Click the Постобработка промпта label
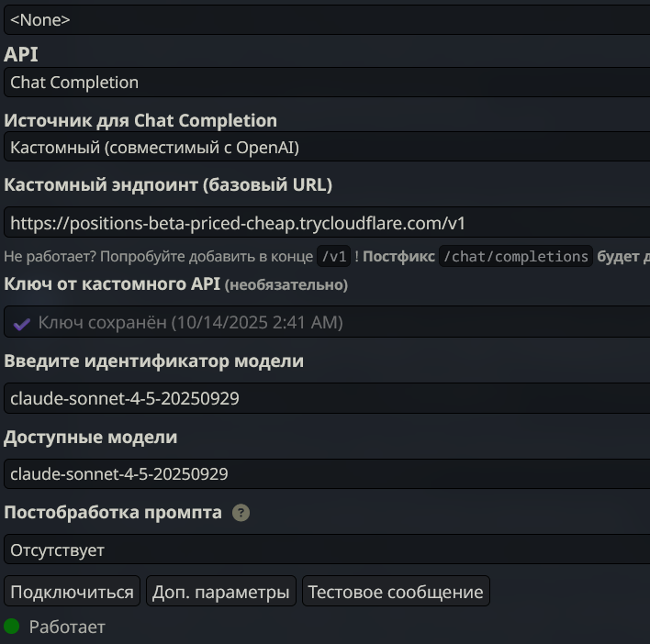650x644 pixels. click(113, 512)
